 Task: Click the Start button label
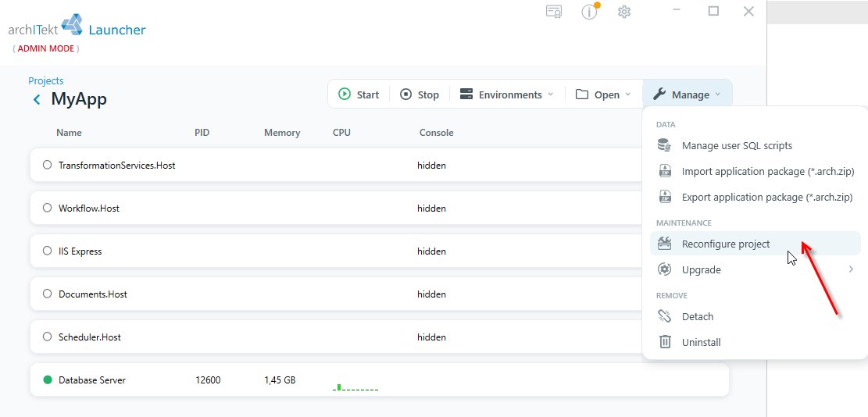coord(367,94)
